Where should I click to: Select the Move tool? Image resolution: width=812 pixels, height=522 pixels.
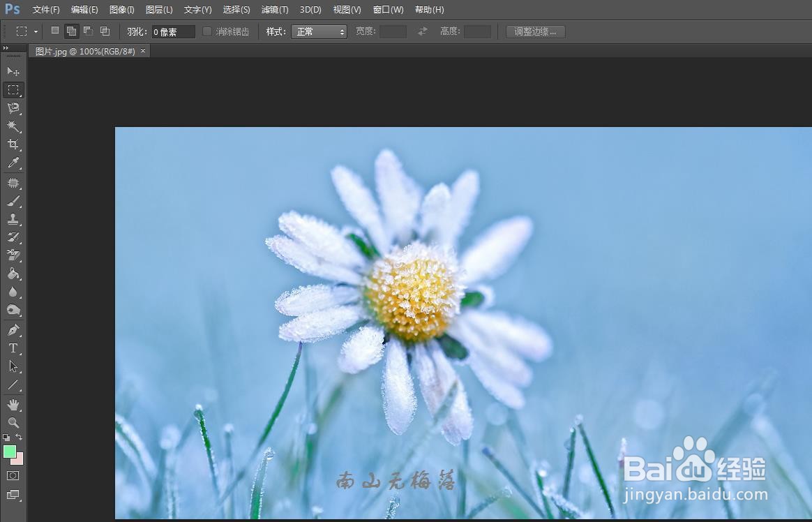pos(13,71)
